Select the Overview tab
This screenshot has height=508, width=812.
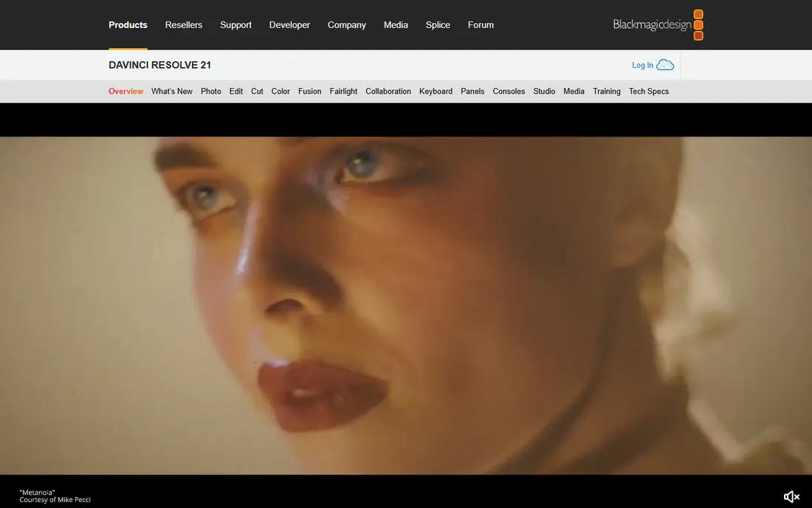[x=125, y=91]
